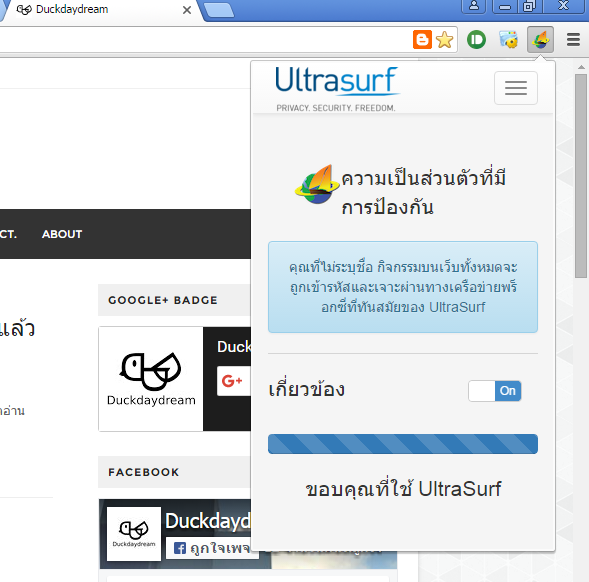Click the cloud image extension icon
The width and height of the screenshot is (589, 582).
pos(508,39)
